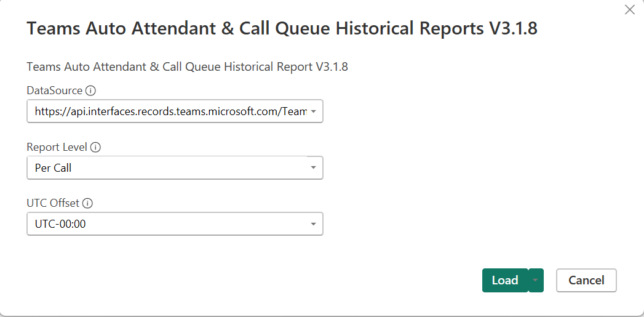Select the 'Per Call' value box
Viewport: 644px width, 317px height.
click(175, 167)
